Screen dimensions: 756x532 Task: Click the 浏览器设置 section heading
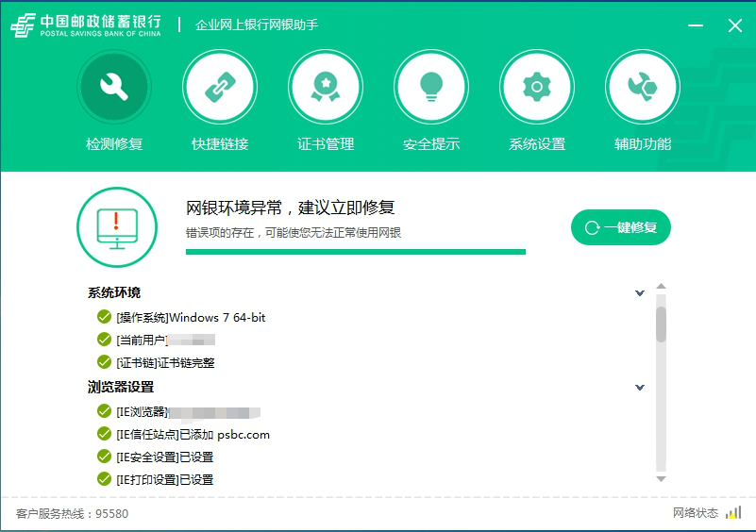coord(121,387)
